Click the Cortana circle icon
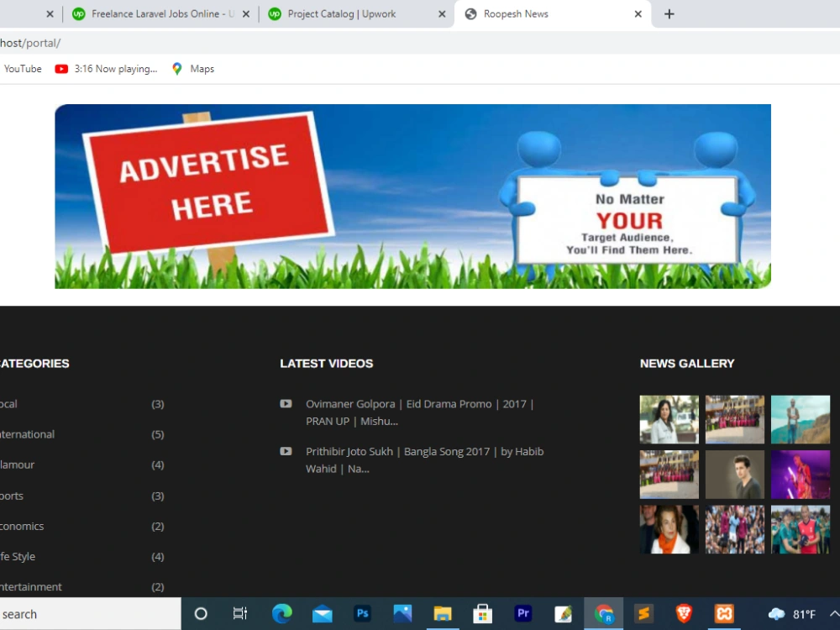Image resolution: width=840 pixels, height=630 pixels. pyautogui.click(x=201, y=614)
